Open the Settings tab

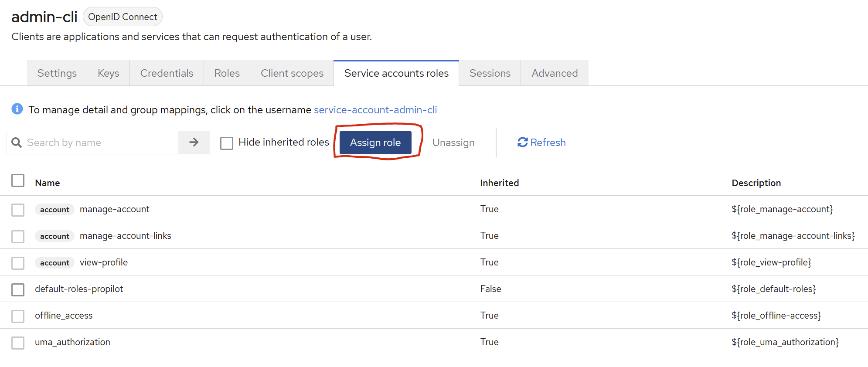(x=57, y=73)
